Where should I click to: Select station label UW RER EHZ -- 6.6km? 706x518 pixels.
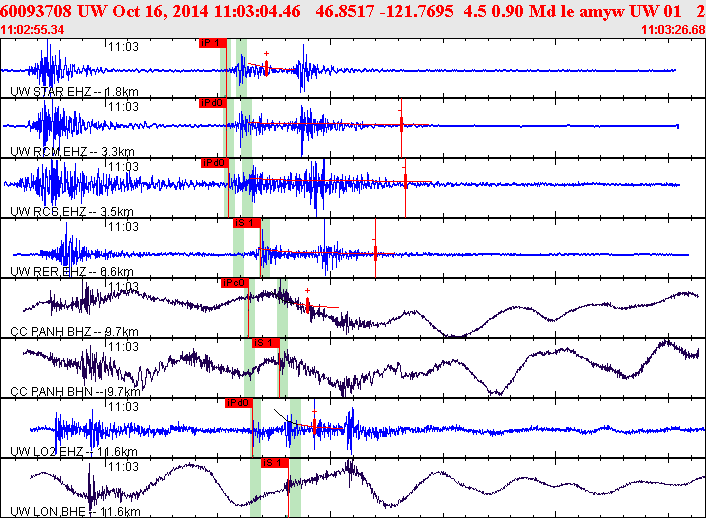pos(72,272)
